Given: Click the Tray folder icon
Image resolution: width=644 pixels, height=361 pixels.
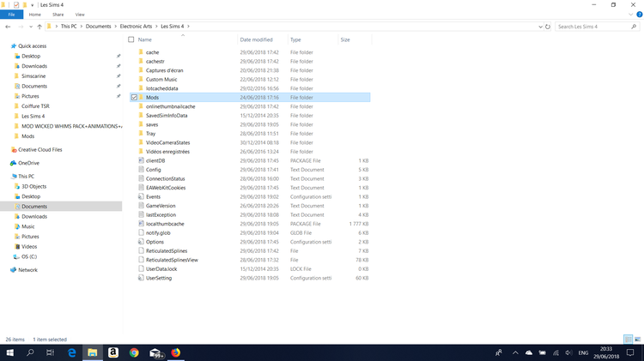Looking at the screenshot, I should tap(142, 133).
